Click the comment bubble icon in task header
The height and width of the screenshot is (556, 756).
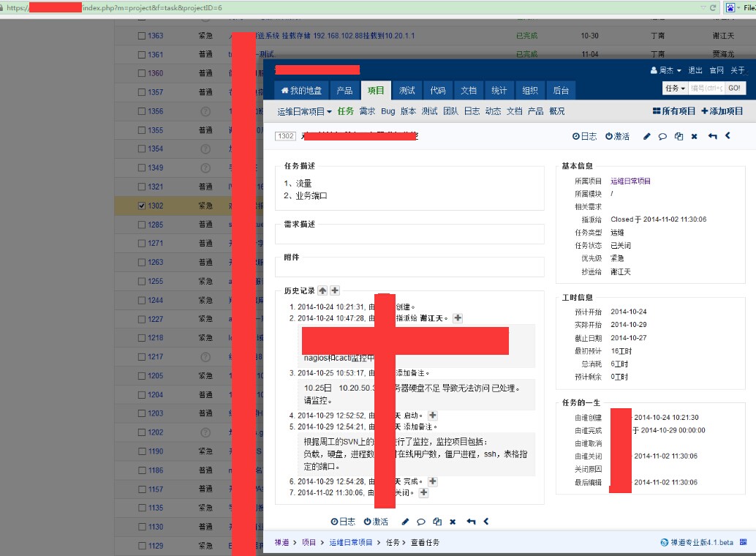coord(662,137)
